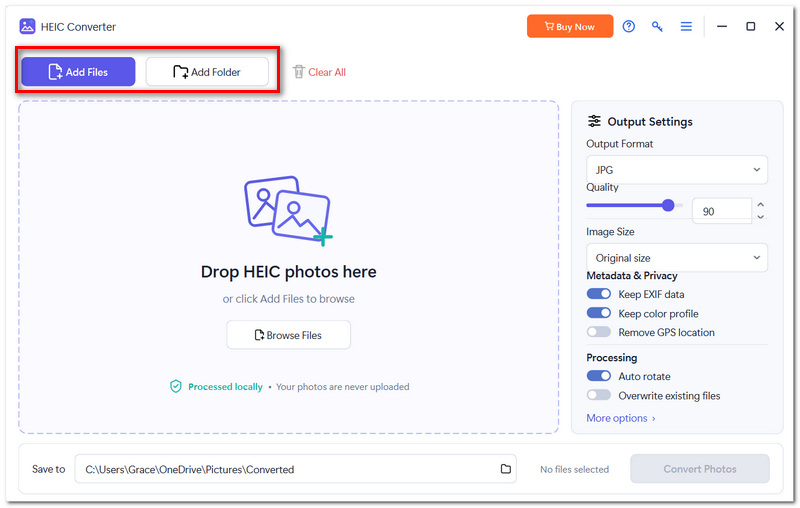Enable Overwrite existing files switch
The image size is (800, 508).
(x=598, y=395)
